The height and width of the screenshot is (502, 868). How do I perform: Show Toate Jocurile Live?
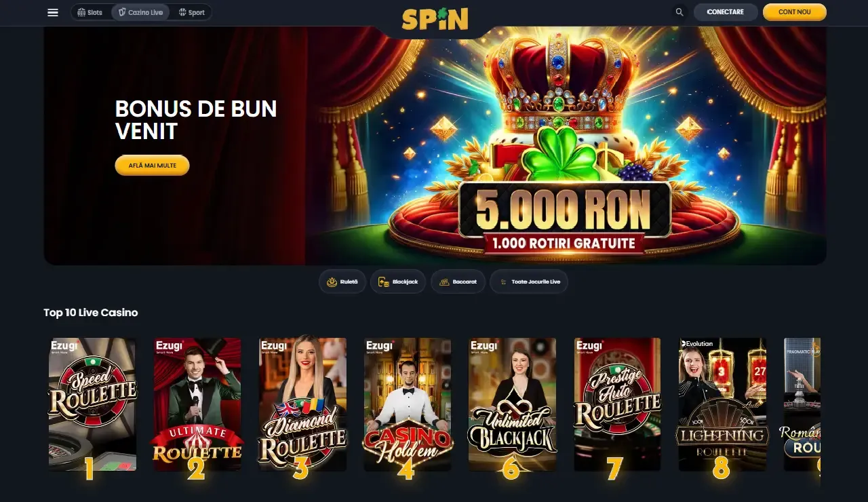529,282
